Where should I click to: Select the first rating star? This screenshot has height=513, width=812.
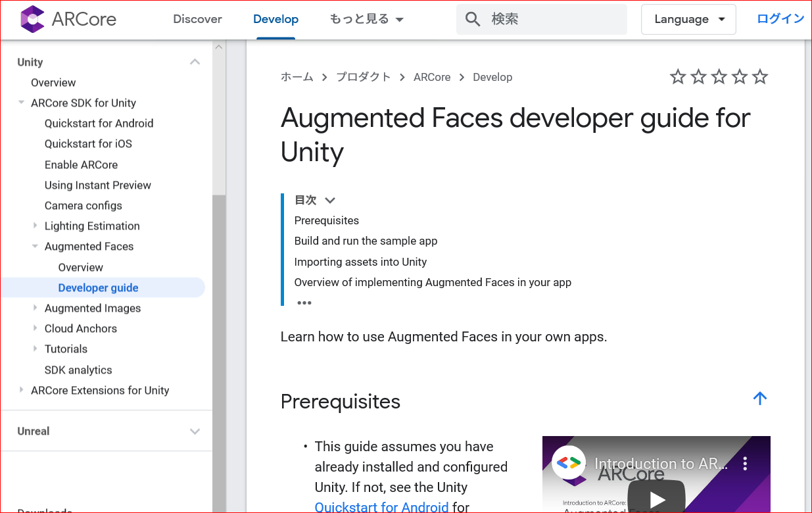click(678, 76)
